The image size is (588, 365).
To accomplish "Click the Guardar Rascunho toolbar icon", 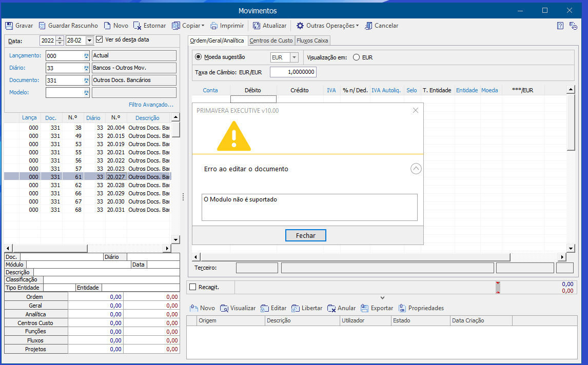I will click(42, 26).
